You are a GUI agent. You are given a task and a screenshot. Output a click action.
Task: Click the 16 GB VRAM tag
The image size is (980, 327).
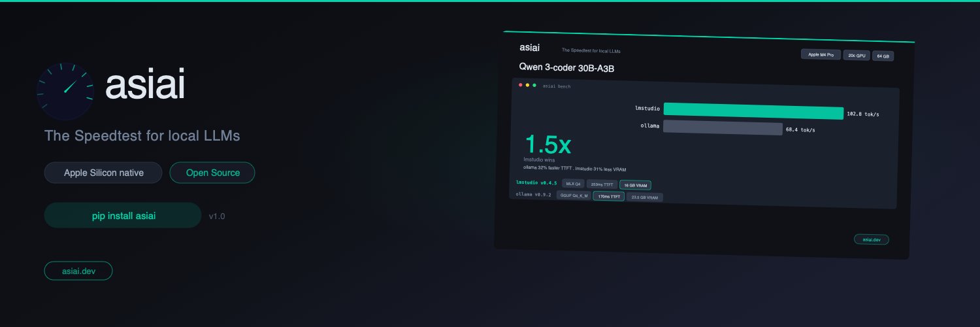(635, 185)
